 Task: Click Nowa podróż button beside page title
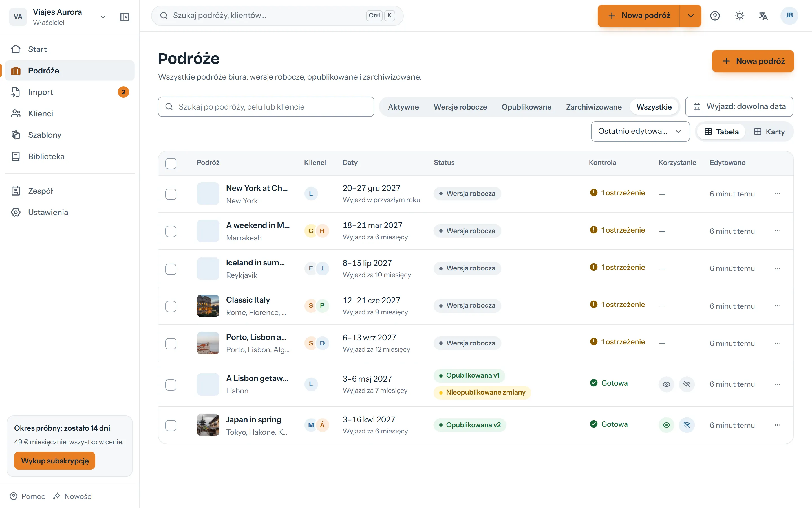click(753, 61)
